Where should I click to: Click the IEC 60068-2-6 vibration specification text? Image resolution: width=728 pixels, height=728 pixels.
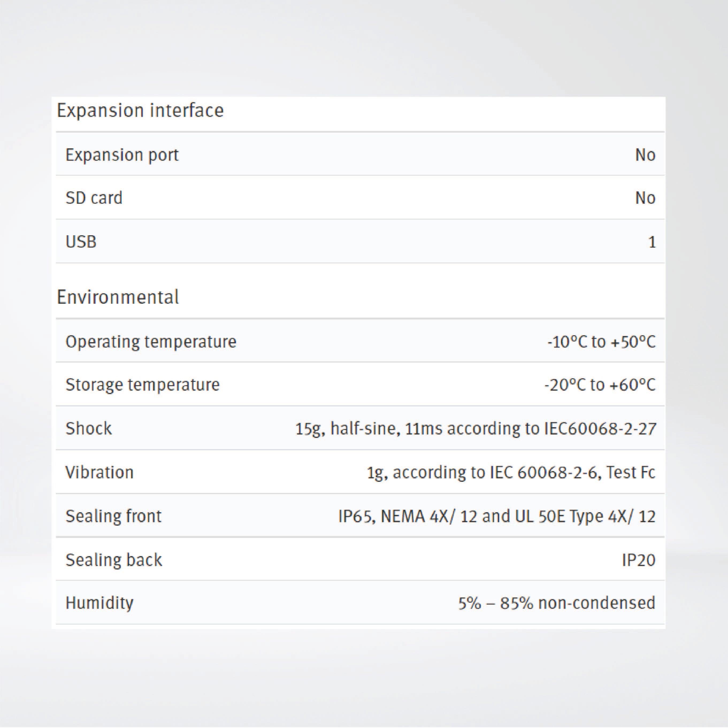coord(511,472)
